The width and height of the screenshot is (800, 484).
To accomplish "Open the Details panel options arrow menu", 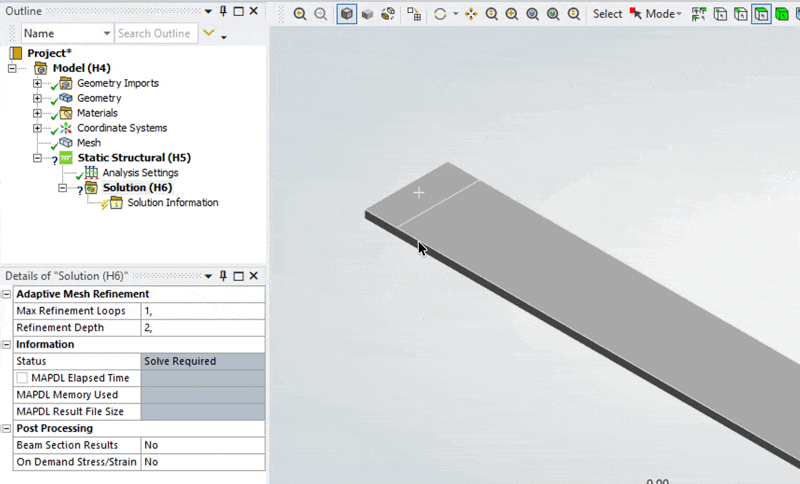I will 208,276.
